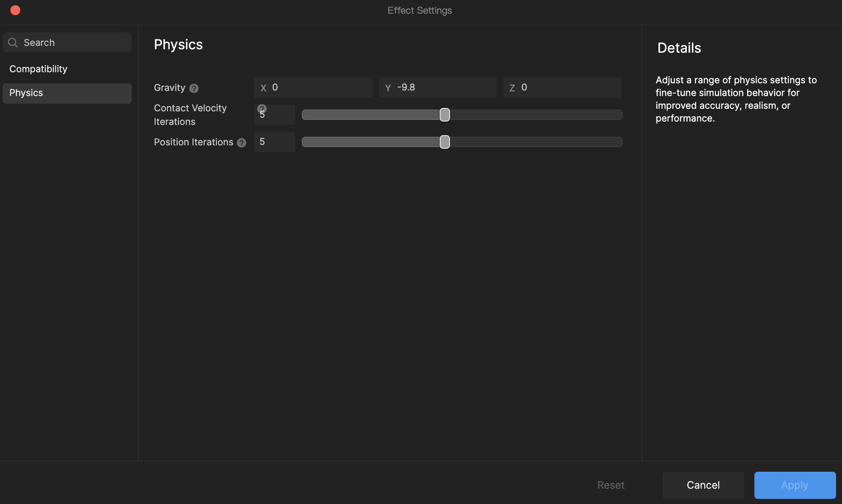842x504 pixels.
Task: Click the Gravity Y value field
Action: 438,88
